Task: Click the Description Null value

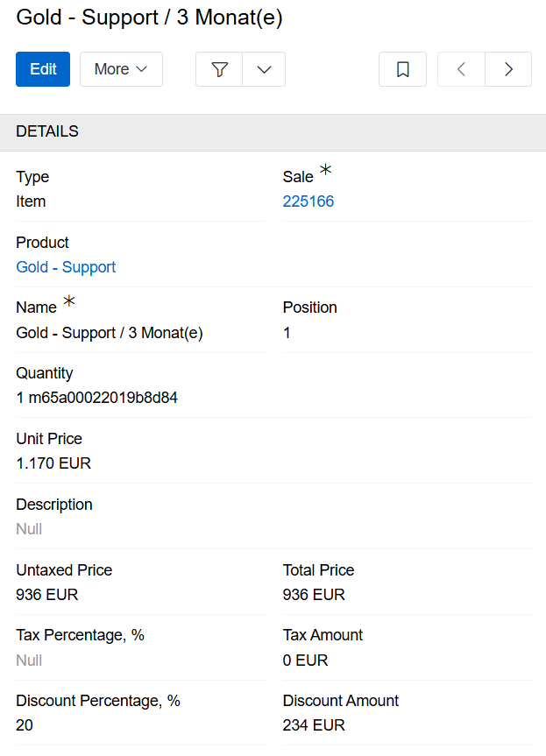Action: coord(29,529)
